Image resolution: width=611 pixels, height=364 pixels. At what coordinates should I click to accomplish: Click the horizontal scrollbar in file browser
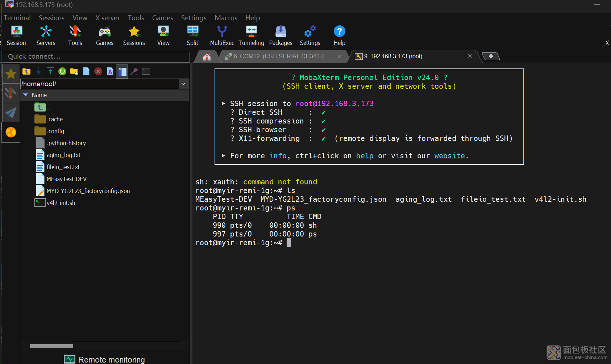pos(51,346)
